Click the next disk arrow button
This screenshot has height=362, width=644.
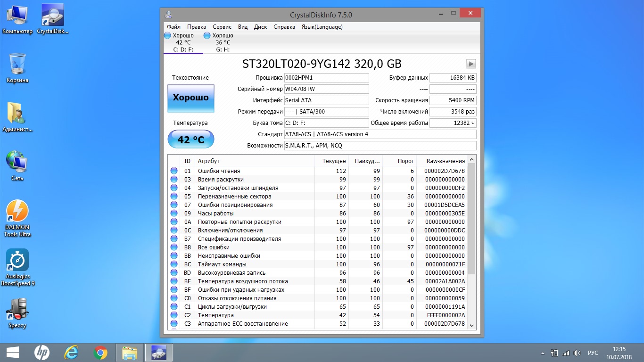click(471, 64)
